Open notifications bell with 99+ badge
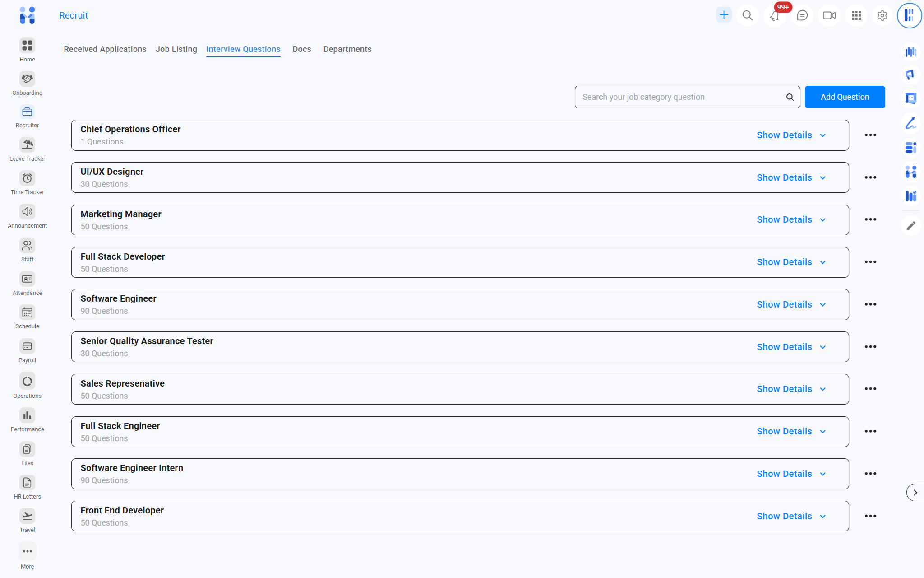This screenshot has height=578, width=924. coord(775,16)
